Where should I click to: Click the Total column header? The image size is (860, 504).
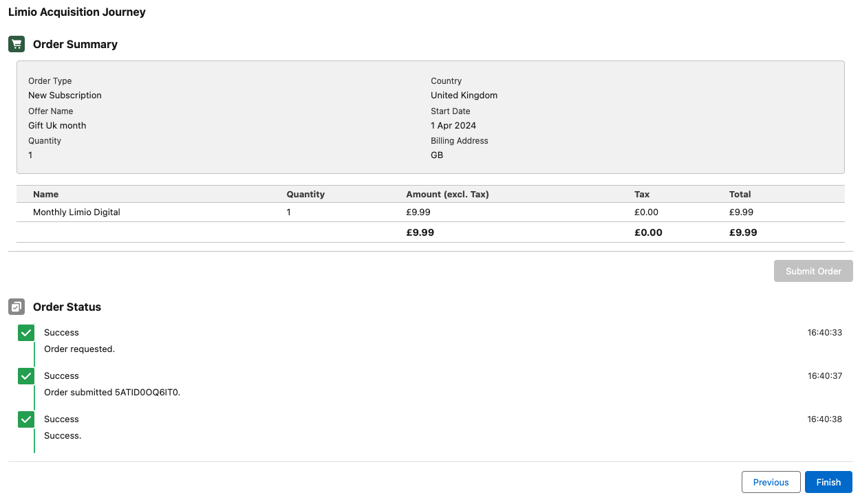(x=740, y=195)
